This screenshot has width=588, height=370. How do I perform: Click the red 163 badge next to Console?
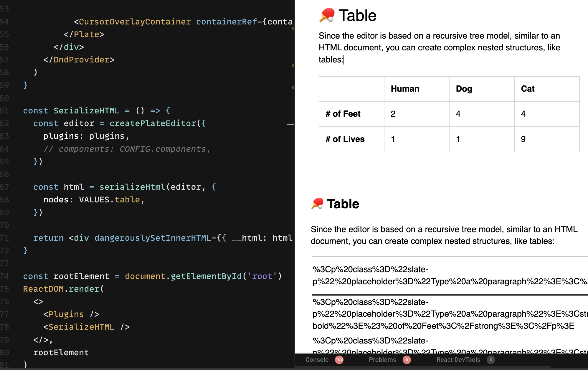(339, 360)
